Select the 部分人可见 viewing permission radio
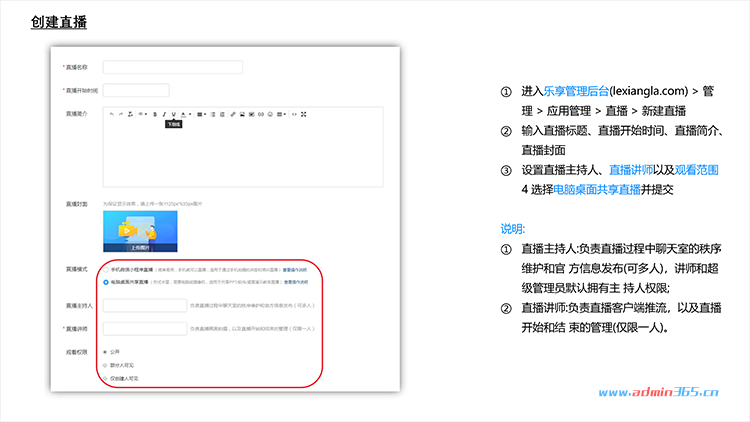Image resolution: width=750 pixels, height=422 pixels. pyautogui.click(x=105, y=366)
